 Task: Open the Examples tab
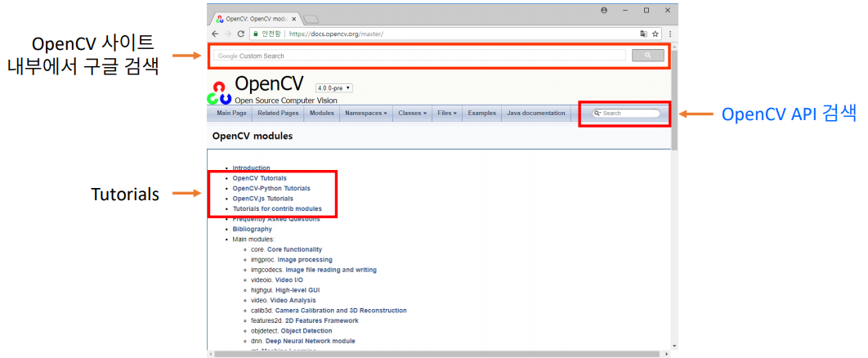(481, 113)
